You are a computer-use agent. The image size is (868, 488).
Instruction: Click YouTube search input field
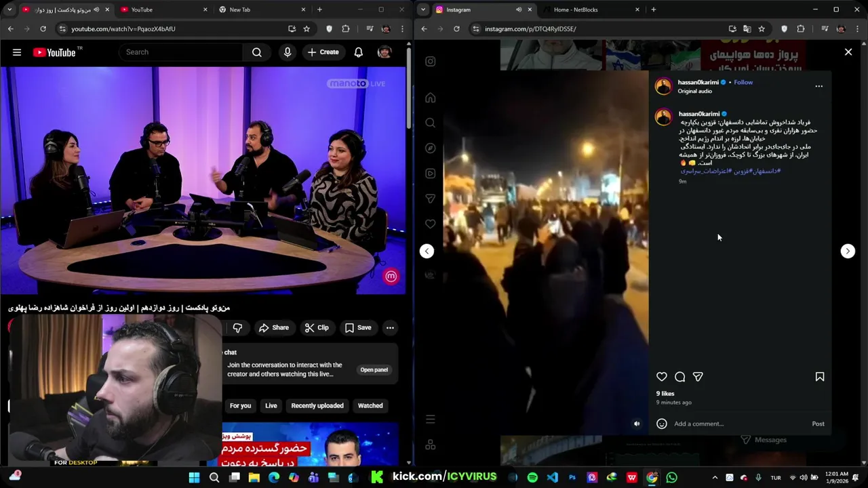tap(181, 52)
